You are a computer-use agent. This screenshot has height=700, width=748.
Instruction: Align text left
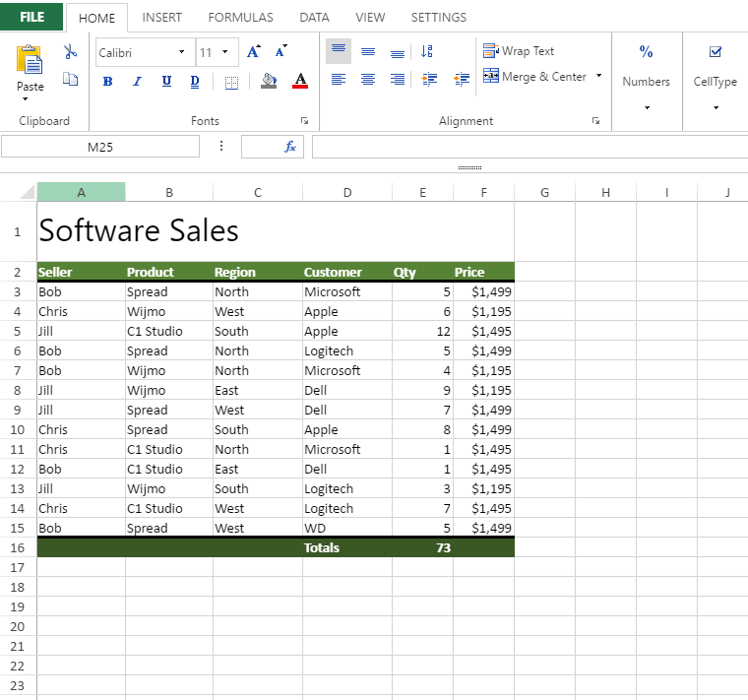339,79
